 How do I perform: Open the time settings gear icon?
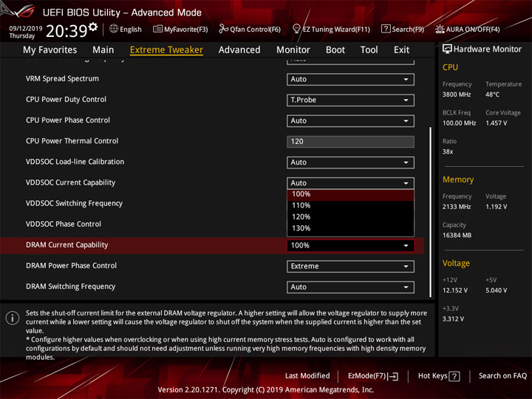(93, 27)
